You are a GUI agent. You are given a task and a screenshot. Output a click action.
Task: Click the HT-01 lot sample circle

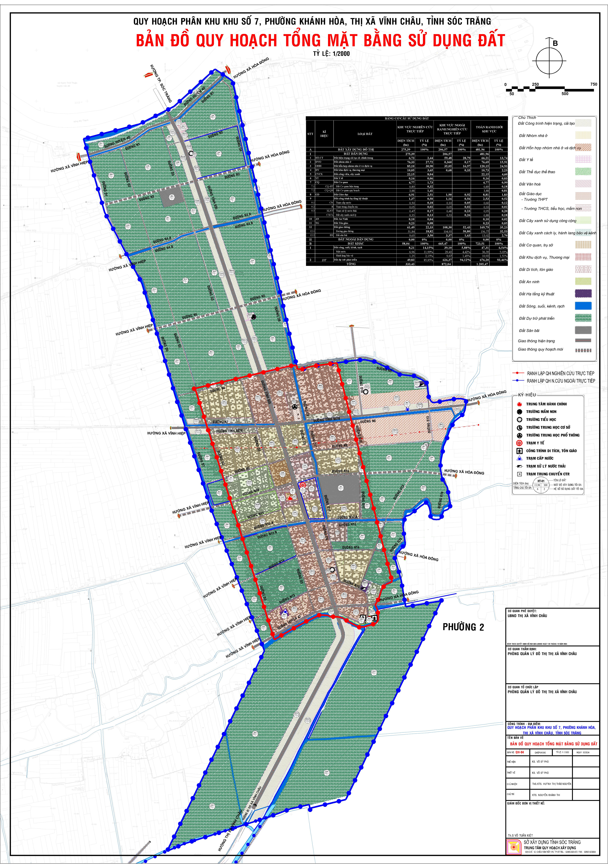pyautogui.click(x=541, y=485)
